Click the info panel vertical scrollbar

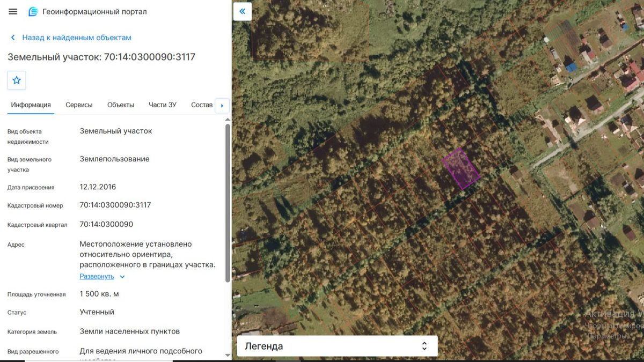point(228,203)
